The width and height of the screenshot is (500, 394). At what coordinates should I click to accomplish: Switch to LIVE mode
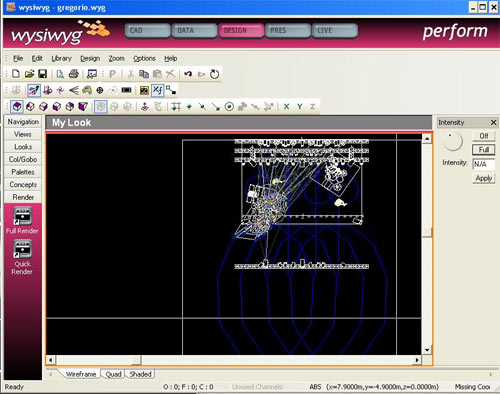click(x=335, y=31)
